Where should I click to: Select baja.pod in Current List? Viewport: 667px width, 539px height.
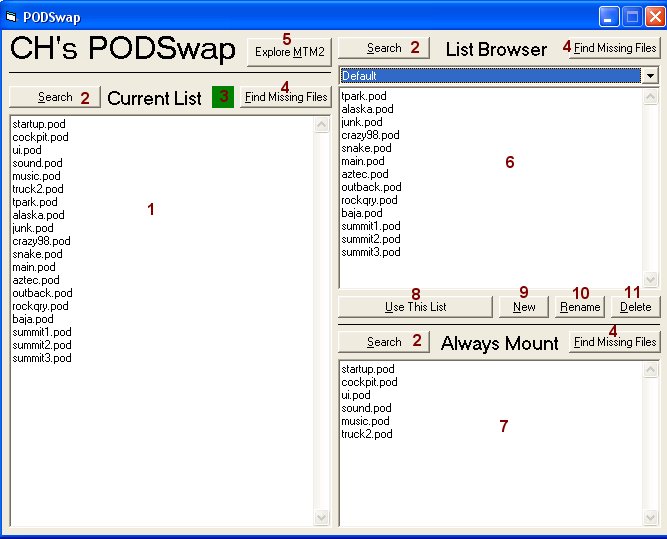click(x=33, y=319)
